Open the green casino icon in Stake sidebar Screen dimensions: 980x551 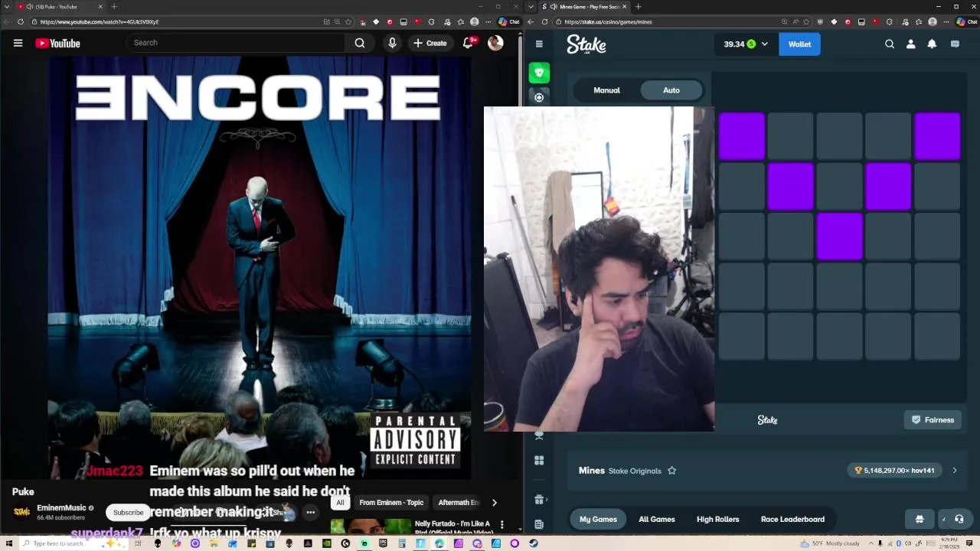539,73
